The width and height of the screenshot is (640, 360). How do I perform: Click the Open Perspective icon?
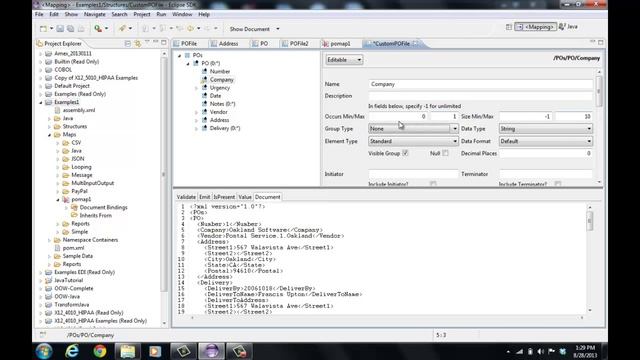click(x=509, y=27)
